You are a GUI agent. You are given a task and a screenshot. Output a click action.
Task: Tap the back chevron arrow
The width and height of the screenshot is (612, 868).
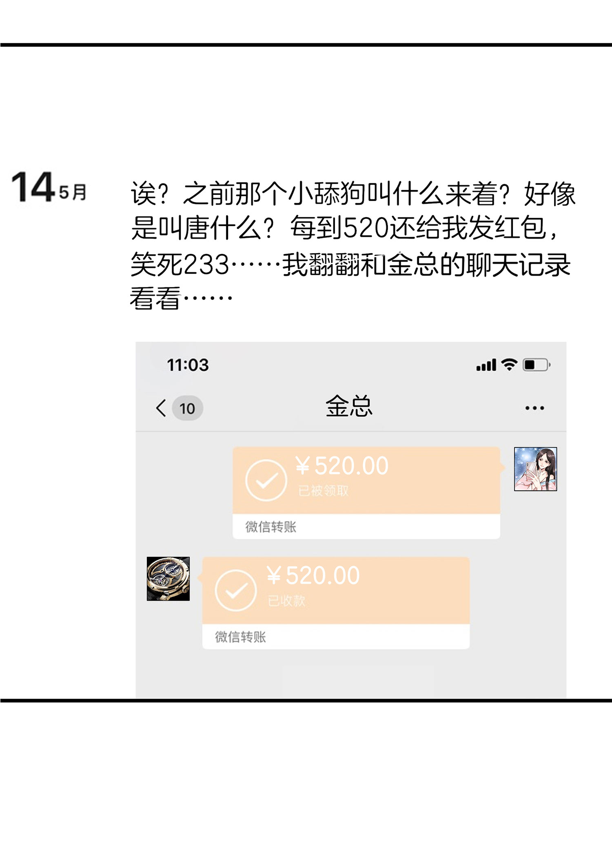(161, 408)
